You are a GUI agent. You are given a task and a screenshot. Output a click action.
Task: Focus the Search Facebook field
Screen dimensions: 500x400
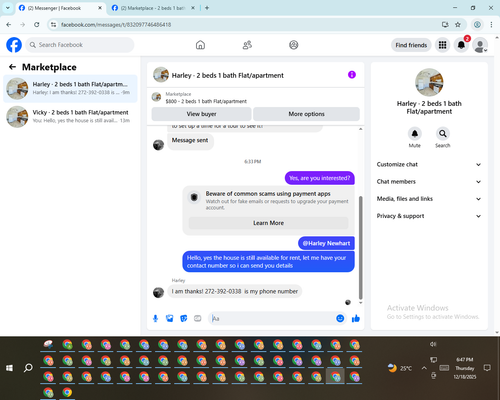(x=80, y=45)
